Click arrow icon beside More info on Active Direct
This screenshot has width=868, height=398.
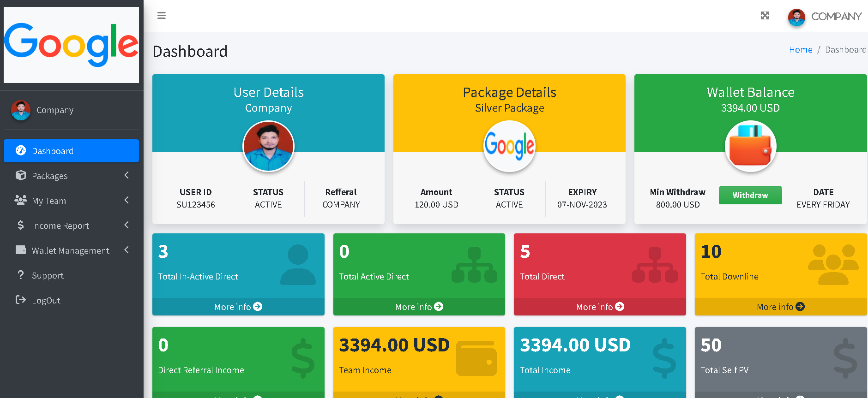click(439, 306)
